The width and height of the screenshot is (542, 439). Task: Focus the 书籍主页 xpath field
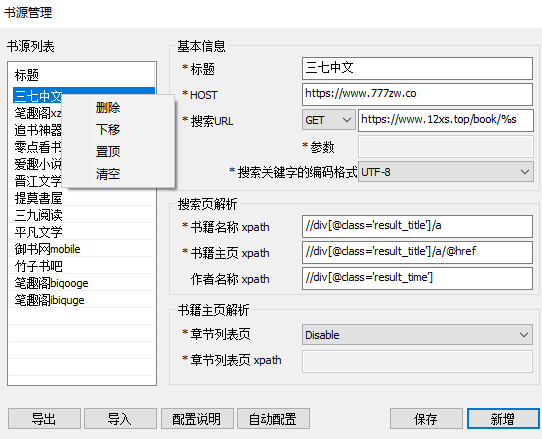tap(417, 252)
